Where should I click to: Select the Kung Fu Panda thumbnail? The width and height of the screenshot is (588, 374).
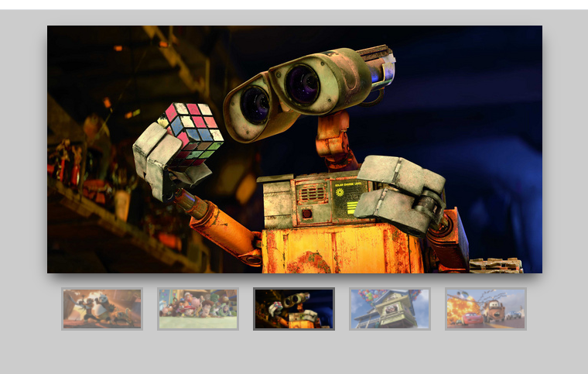102,309
